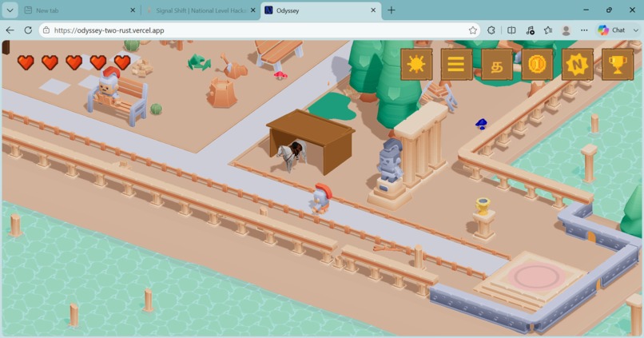Switch to the New tab tab

tap(80, 10)
